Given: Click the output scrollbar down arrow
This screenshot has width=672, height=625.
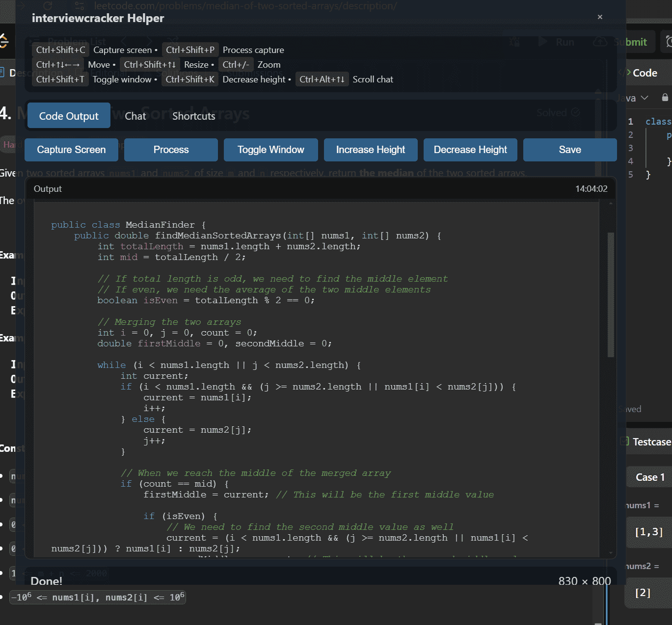Looking at the screenshot, I should click(611, 553).
